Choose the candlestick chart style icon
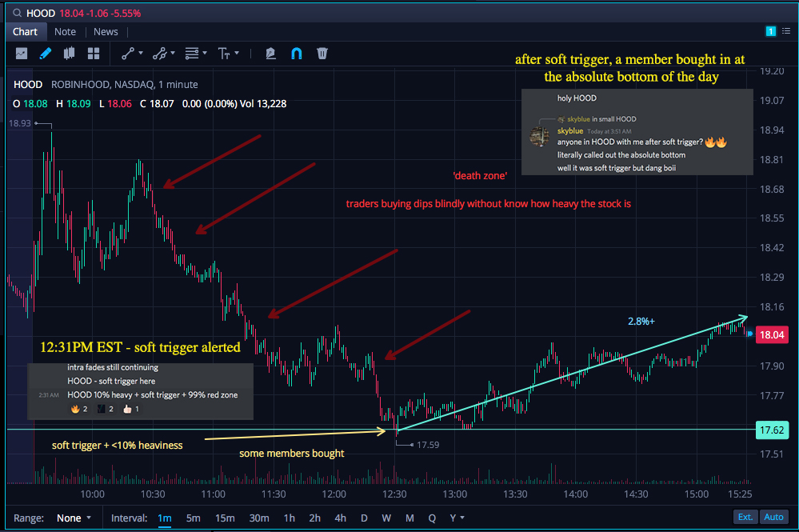Image resolution: width=799 pixels, height=532 pixels. pos(70,53)
